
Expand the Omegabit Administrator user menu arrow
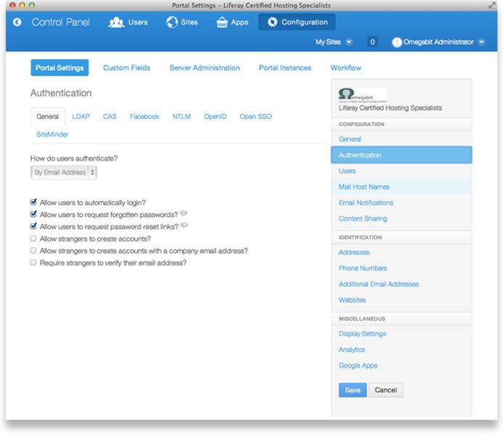[482, 42]
